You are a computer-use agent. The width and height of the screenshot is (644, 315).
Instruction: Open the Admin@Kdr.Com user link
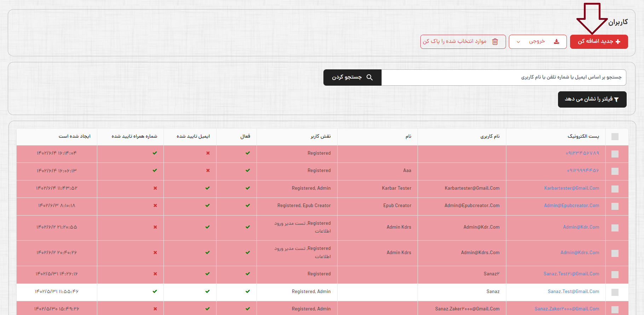[x=581, y=227]
